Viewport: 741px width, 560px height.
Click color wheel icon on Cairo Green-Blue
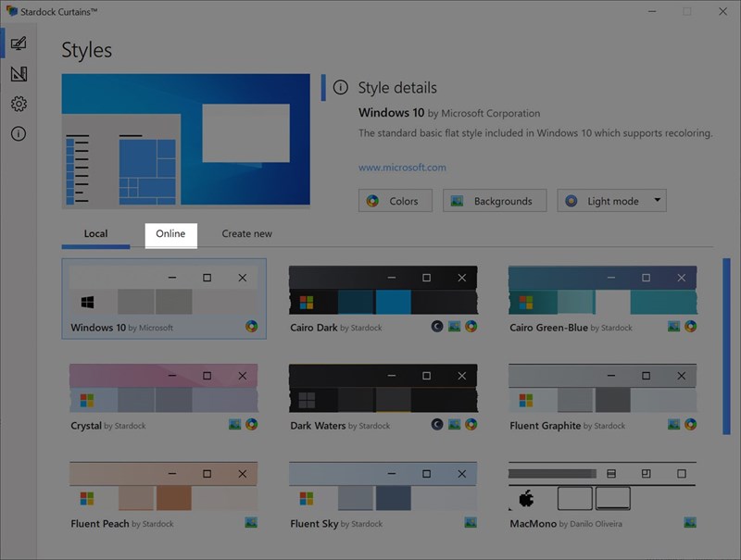click(690, 326)
